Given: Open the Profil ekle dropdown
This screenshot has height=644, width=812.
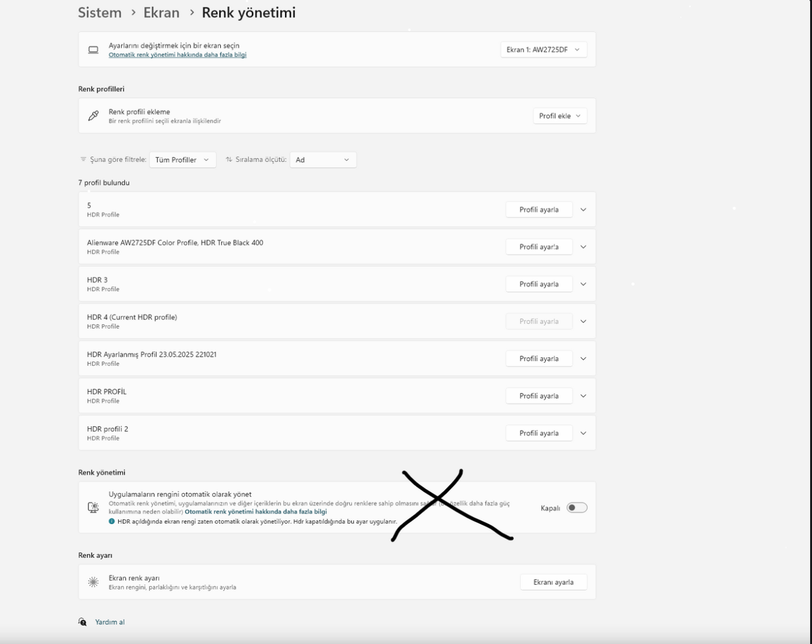Looking at the screenshot, I should coord(560,116).
